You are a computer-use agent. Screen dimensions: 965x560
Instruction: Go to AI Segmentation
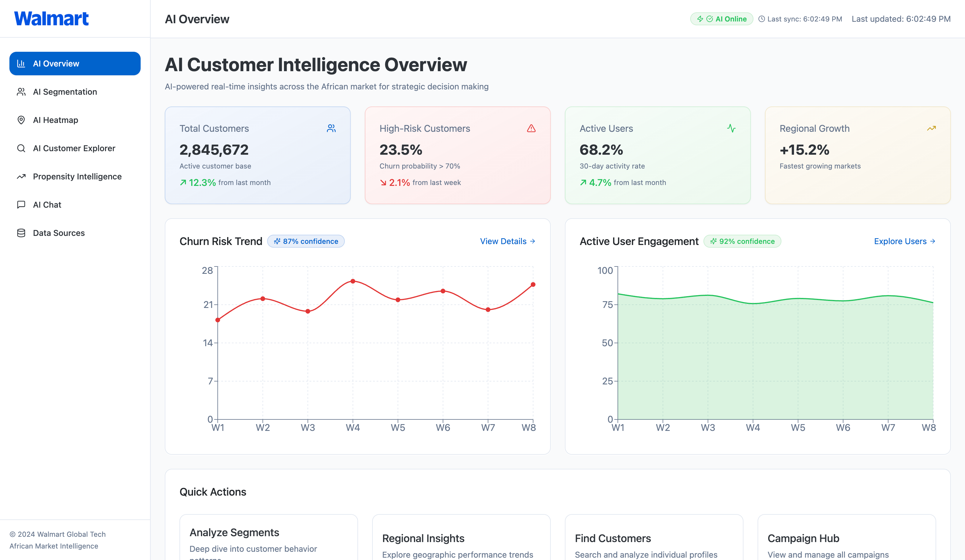coord(75,92)
